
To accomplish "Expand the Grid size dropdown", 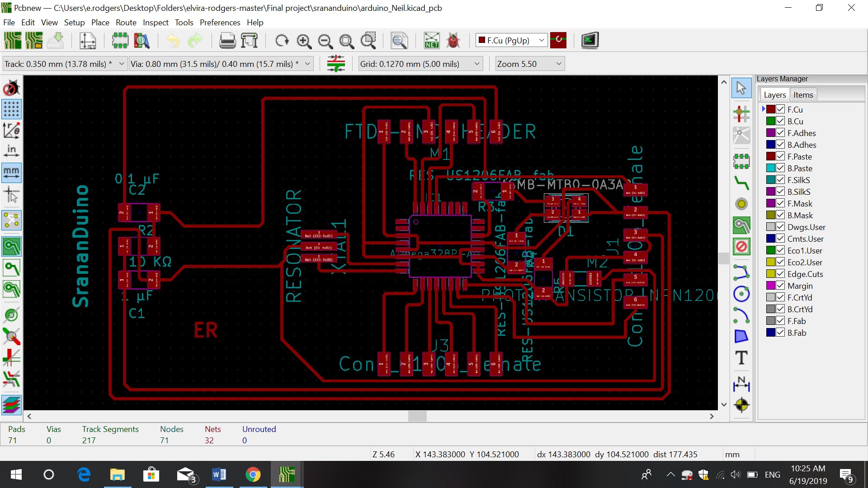I will pos(476,64).
